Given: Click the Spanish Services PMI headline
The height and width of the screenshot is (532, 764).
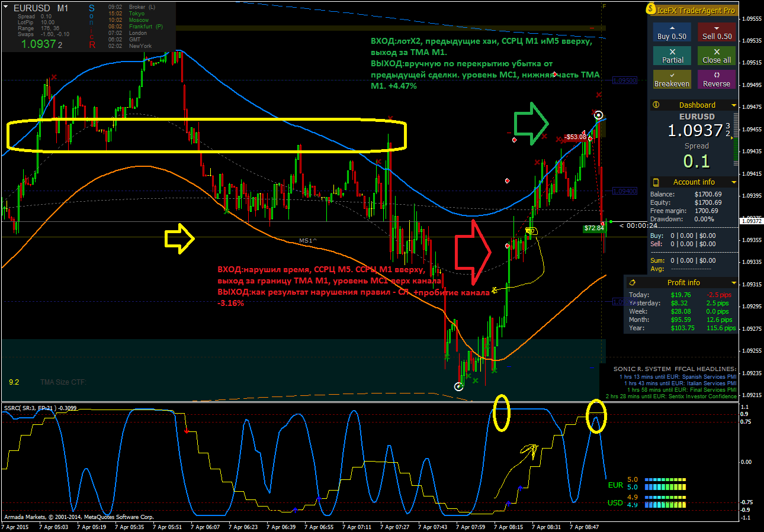Looking at the screenshot, I should 678,376.
